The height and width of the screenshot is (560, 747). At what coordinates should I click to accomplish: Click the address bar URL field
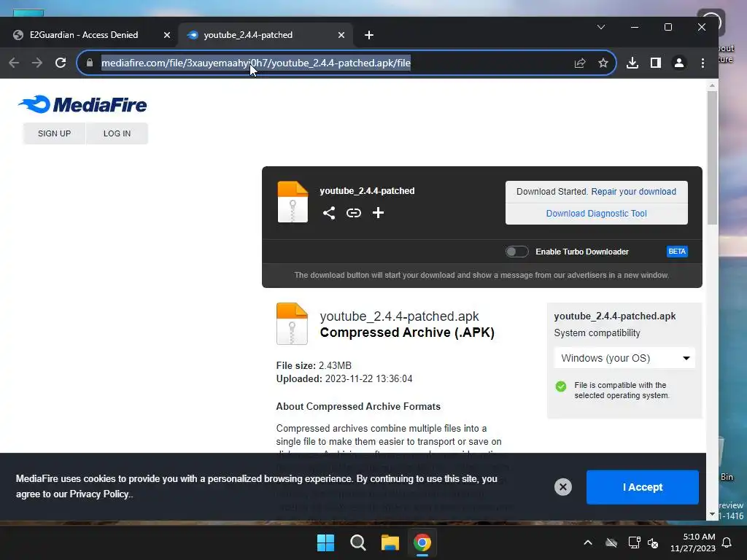[x=329, y=63]
